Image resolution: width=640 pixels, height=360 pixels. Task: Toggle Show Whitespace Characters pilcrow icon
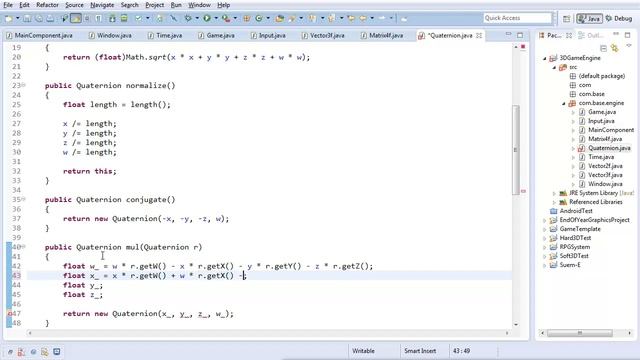coord(98,19)
